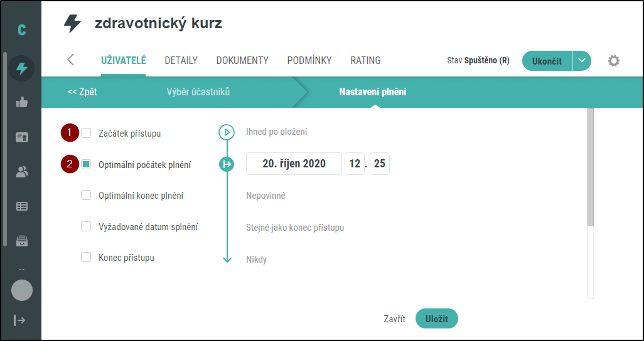The height and width of the screenshot is (341, 644).
Task: Open the settings gear icon
Action: point(614,61)
